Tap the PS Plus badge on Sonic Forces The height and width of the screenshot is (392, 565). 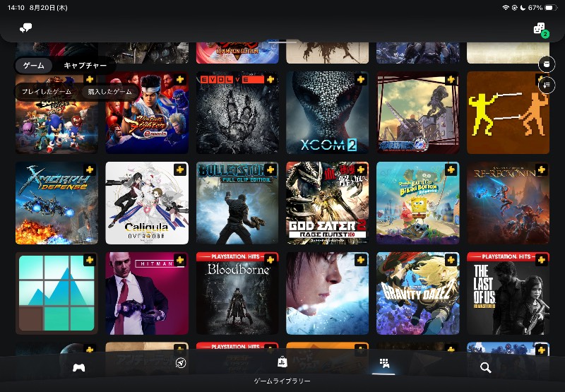pos(90,79)
